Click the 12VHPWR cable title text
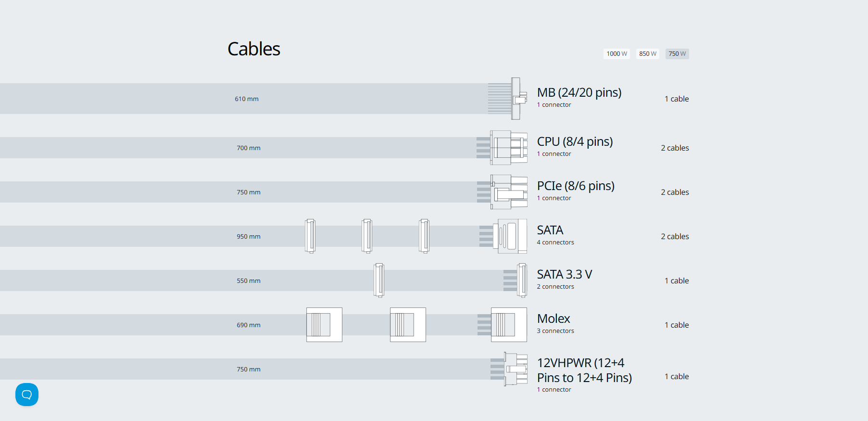868x421 pixels. (x=584, y=370)
